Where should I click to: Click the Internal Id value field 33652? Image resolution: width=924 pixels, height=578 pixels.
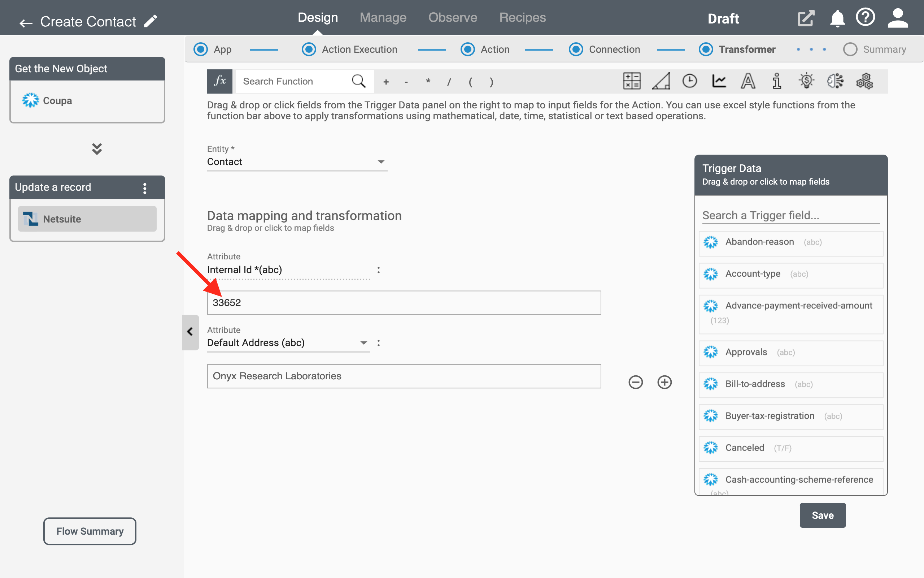tap(404, 303)
